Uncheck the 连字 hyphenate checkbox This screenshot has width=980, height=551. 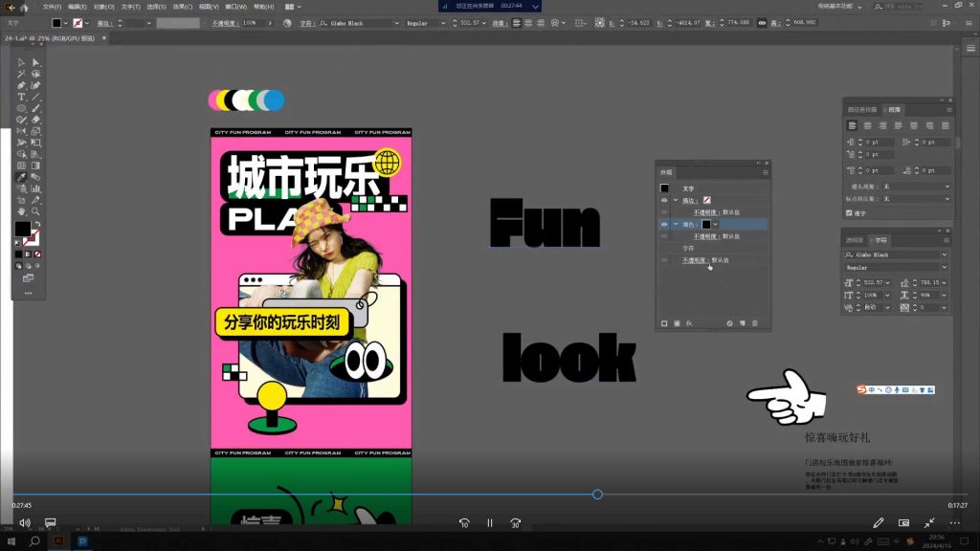coord(849,212)
